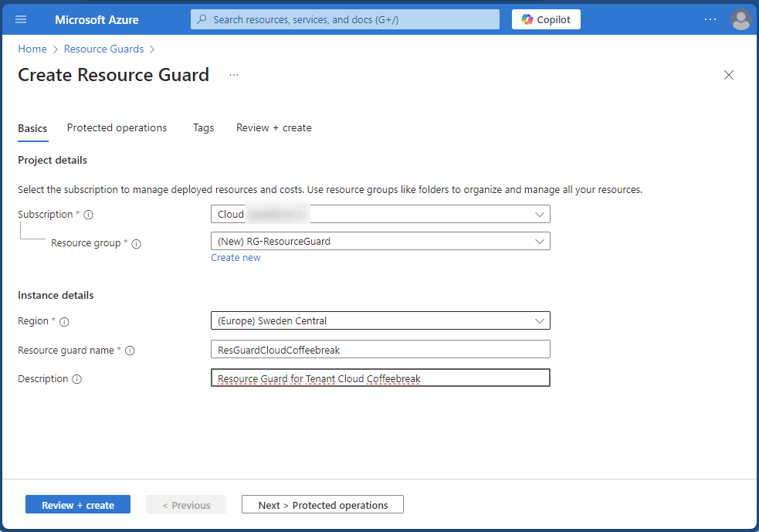The image size is (759, 532).
Task: Click the Project details heading
Action: (x=53, y=161)
